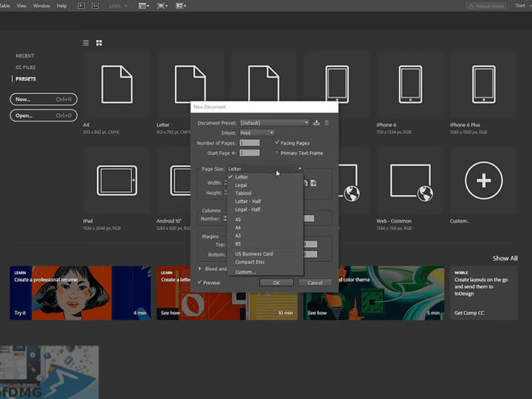Select the iPhone 6 Plus preset icon
The image size is (532, 399).
tap(484, 85)
